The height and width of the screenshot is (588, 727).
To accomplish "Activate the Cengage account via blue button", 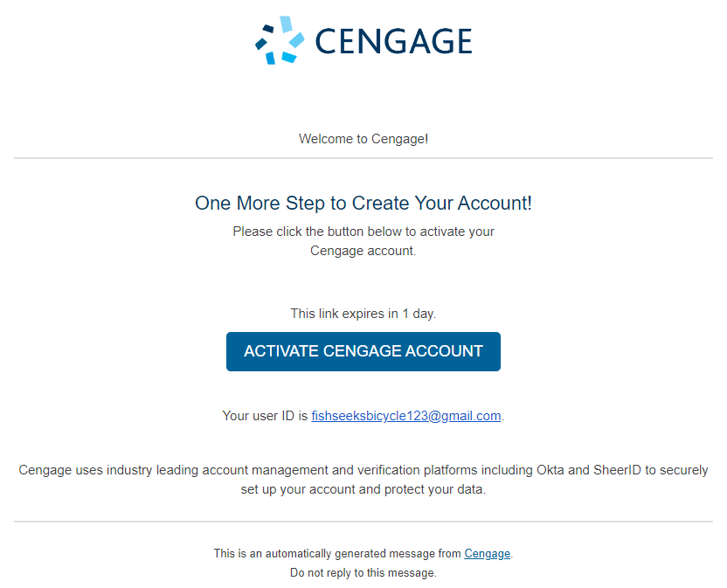I will [363, 351].
